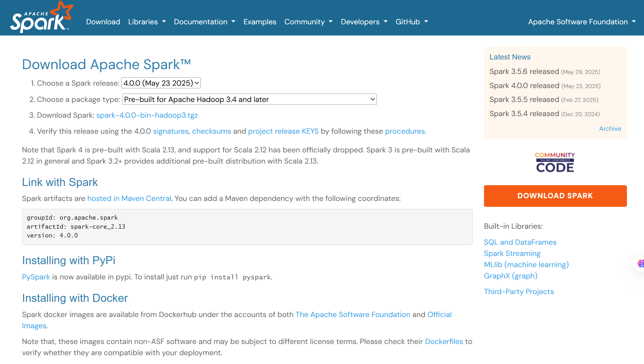Image resolution: width=644 pixels, height=364 pixels.
Task: Open the package type dropdown
Action: point(249,99)
